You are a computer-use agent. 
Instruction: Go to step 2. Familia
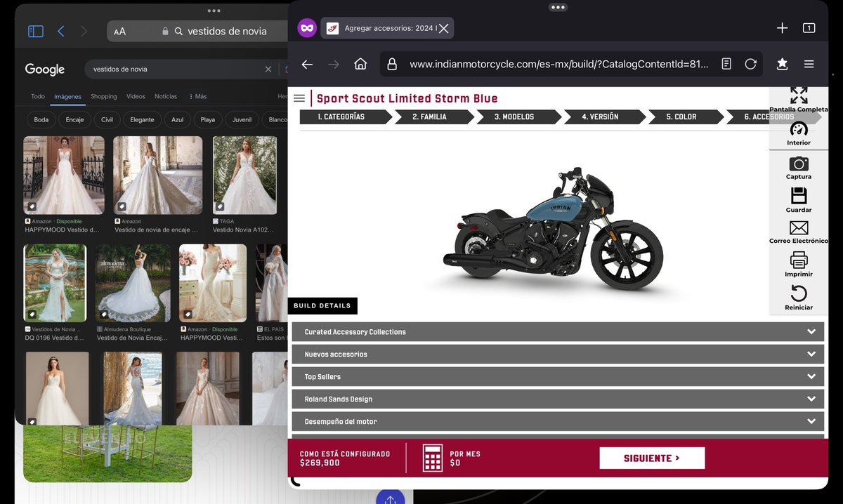[x=433, y=117]
